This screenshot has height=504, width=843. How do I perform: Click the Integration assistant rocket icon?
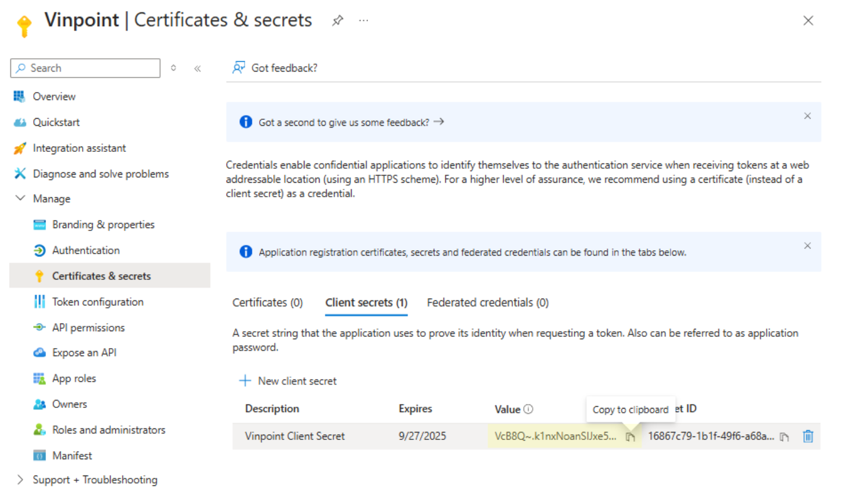pyautogui.click(x=20, y=148)
